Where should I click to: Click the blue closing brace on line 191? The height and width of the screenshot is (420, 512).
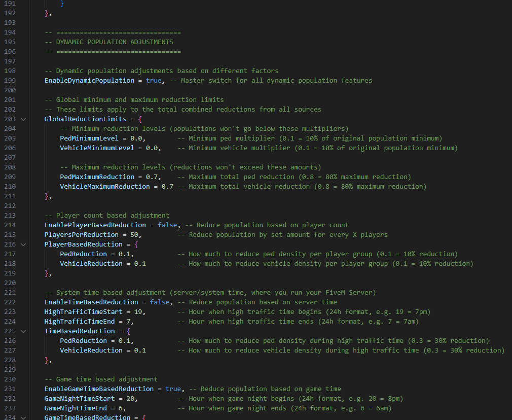click(x=62, y=4)
